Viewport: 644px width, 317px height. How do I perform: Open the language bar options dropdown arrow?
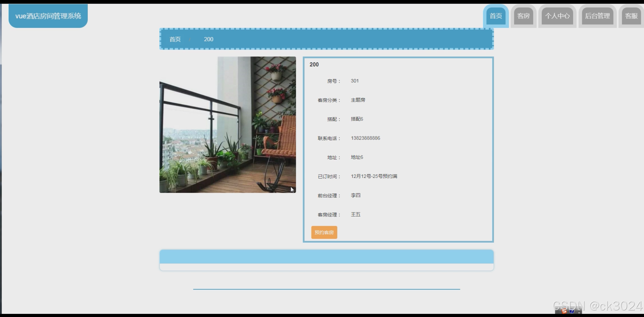click(579, 313)
